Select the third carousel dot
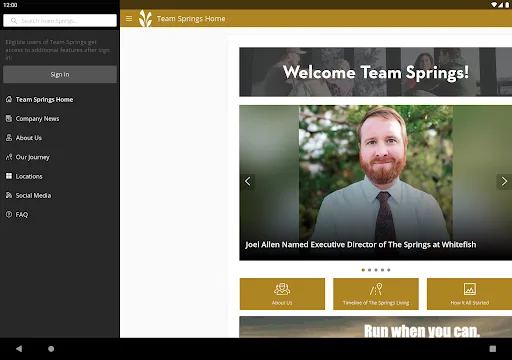Screen dimensions: 512x360 pyautogui.click(x=376, y=270)
